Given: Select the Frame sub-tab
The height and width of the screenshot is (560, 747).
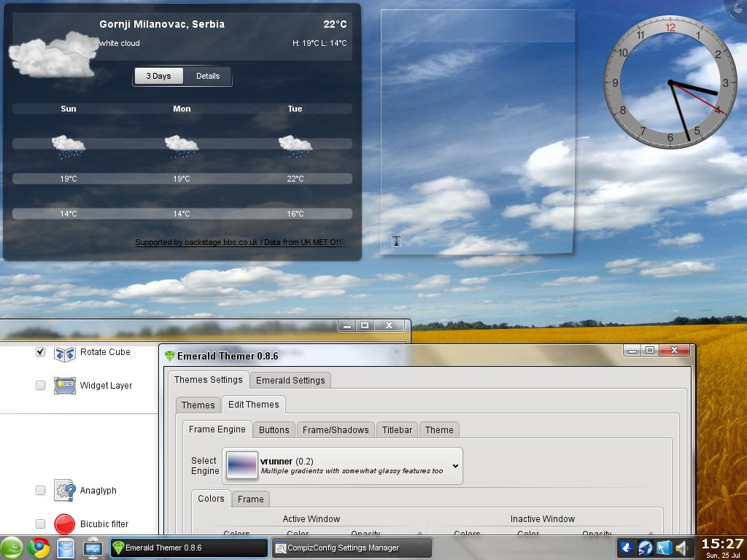Looking at the screenshot, I should [x=251, y=499].
